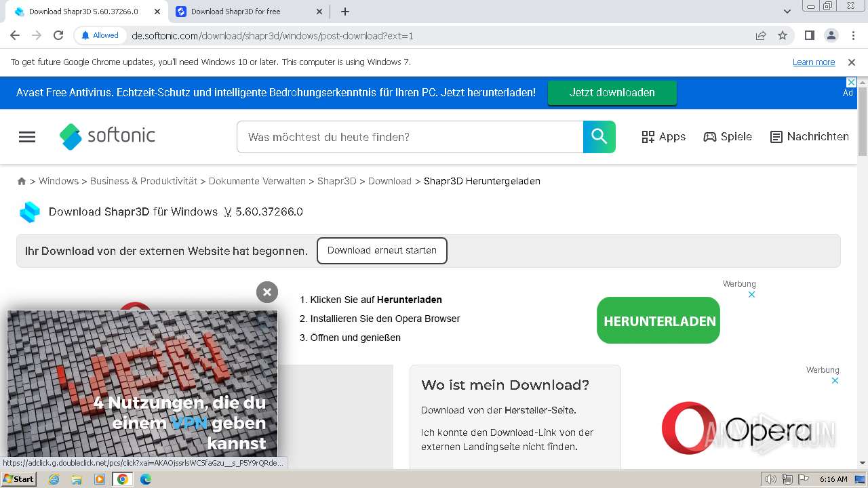Click the browser forward arrow
Screen dimensions: 868x488
[37, 35]
